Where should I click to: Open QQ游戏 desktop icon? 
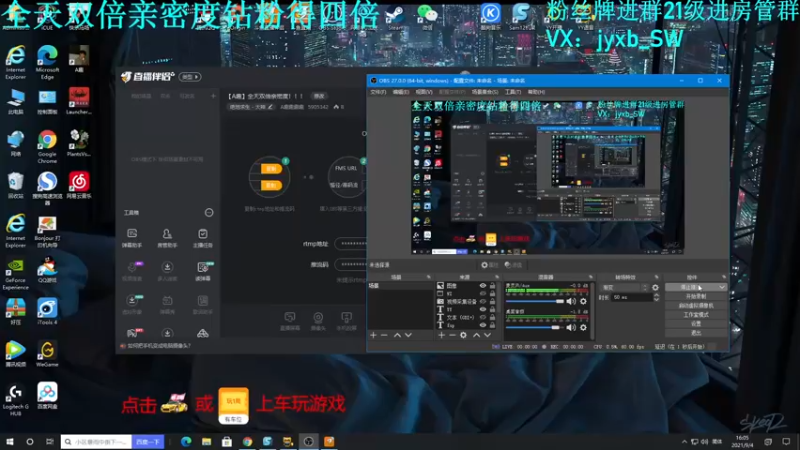(47, 270)
